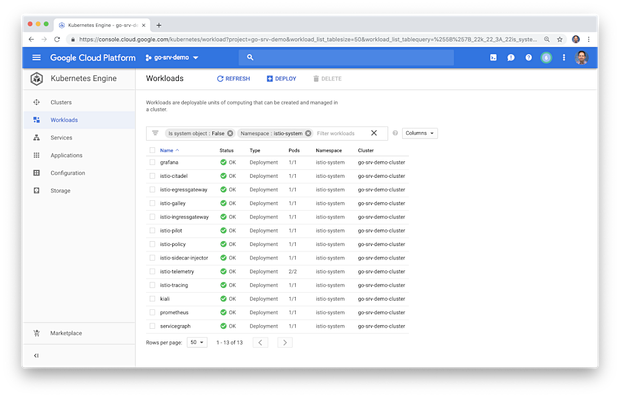Click the Applications grid icon
The image size is (620, 397).
[36, 155]
